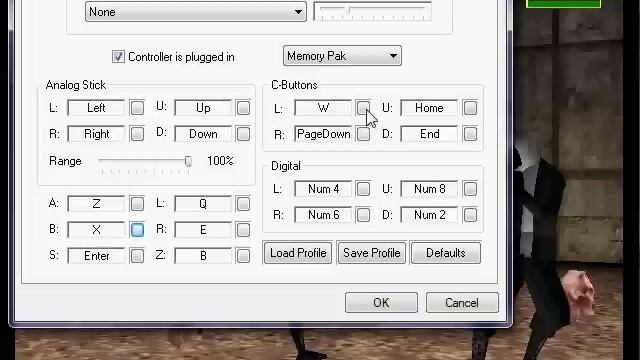Screen dimensions: 640x360
Task: Click the Digital Right assign button next to Num 6
Action: (363, 215)
